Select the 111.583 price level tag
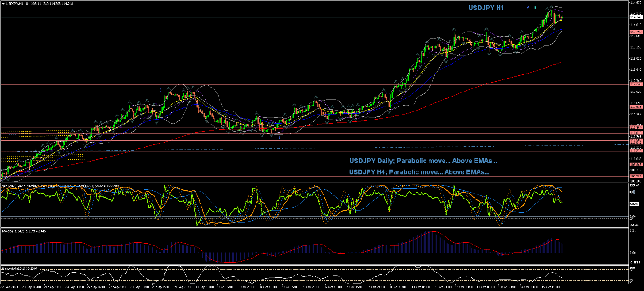The image size is (644, 291). click(x=635, y=107)
